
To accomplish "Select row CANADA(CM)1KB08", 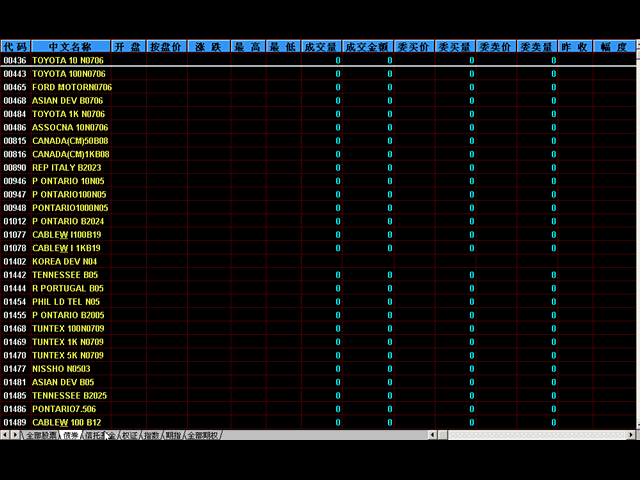I will [x=318, y=154].
